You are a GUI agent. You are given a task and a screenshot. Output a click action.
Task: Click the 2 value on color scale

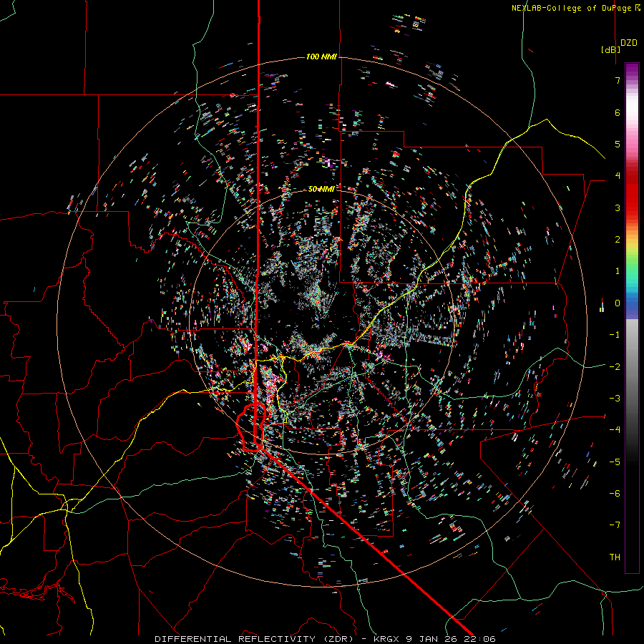(x=618, y=240)
